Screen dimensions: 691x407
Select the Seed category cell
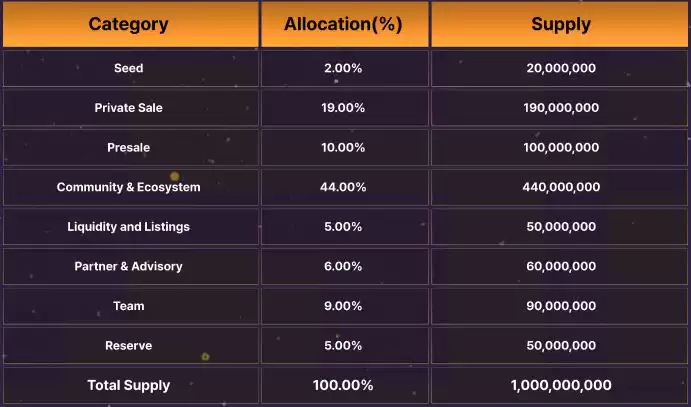click(x=128, y=68)
